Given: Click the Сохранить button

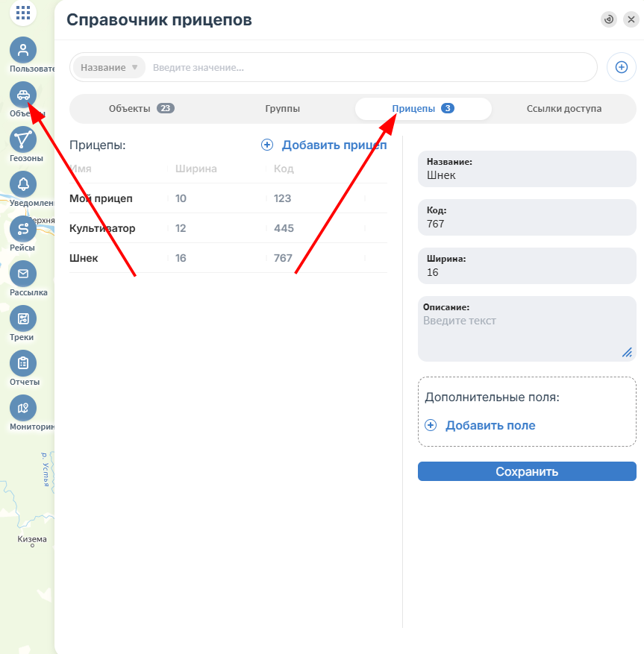Looking at the screenshot, I should coord(527,471).
